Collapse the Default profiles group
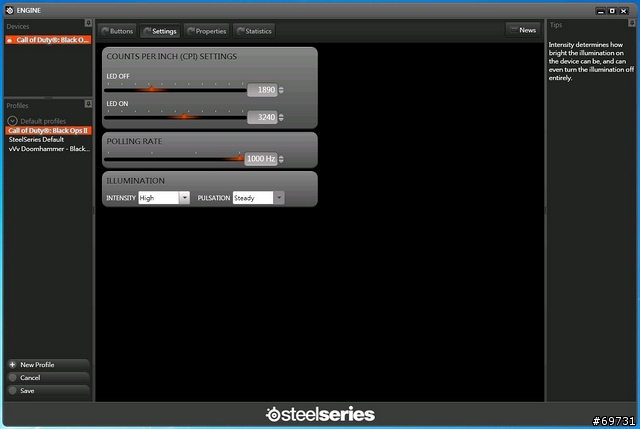 pos(12,121)
